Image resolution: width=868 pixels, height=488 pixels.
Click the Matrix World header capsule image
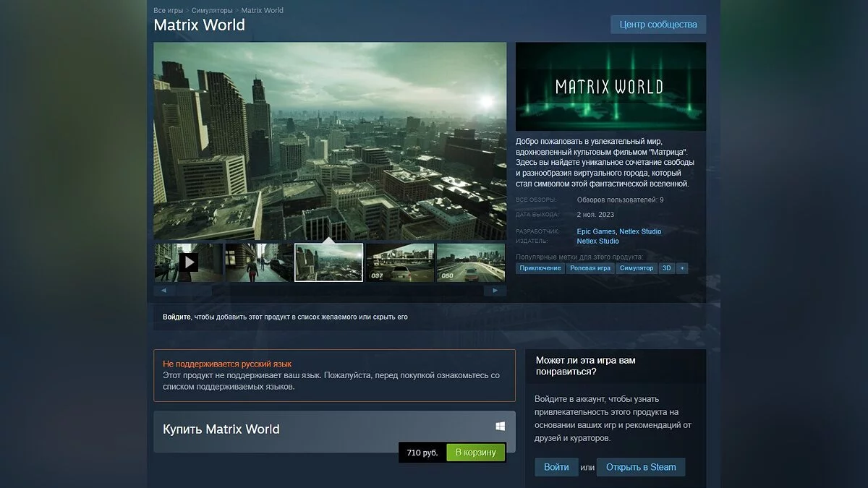[x=610, y=87]
